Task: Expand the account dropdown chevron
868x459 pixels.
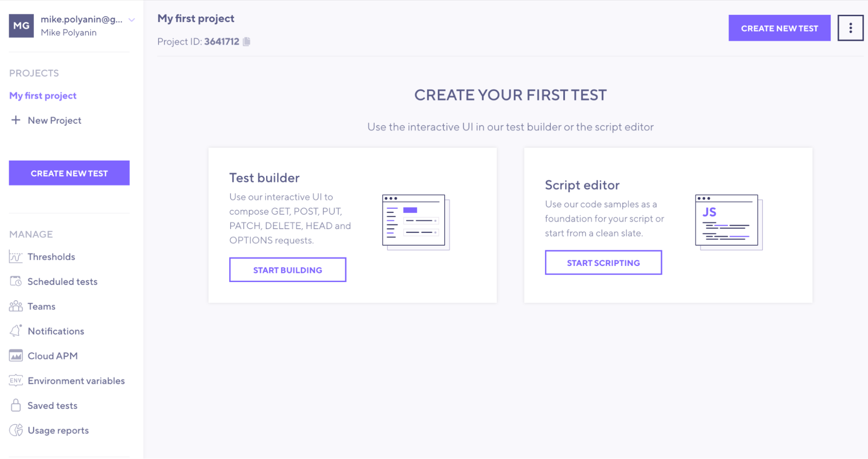Action: [x=132, y=20]
